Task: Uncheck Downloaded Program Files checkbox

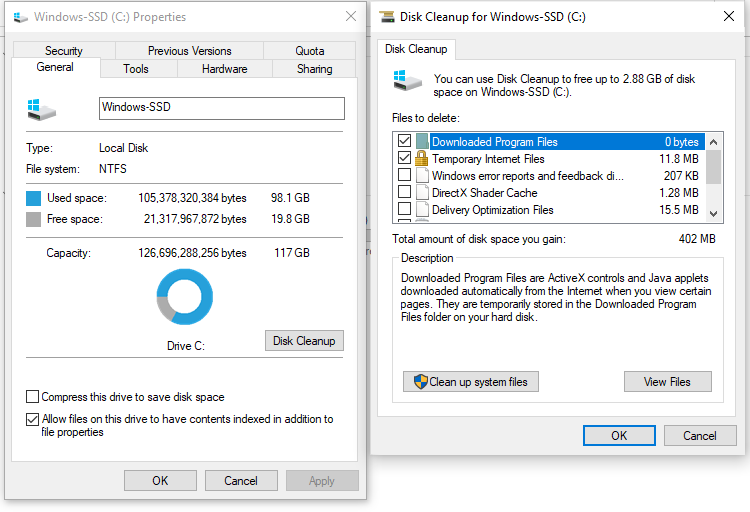Action: pyautogui.click(x=404, y=141)
